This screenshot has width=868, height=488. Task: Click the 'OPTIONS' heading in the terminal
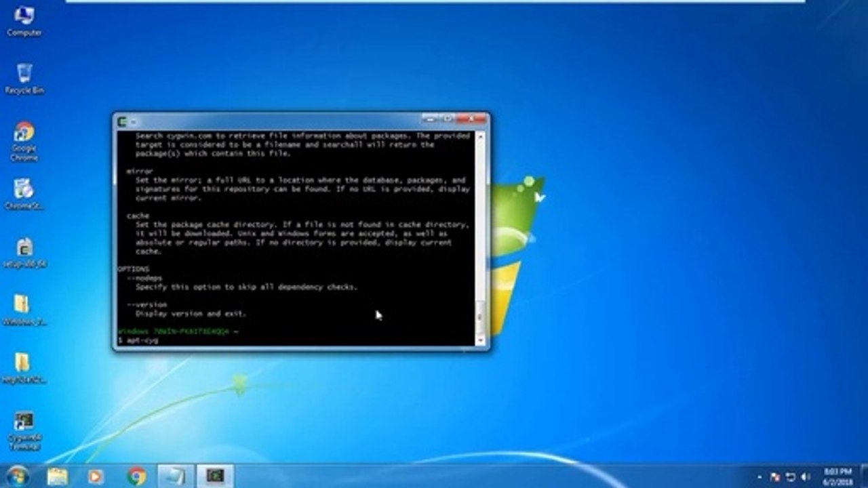(133, 269)
